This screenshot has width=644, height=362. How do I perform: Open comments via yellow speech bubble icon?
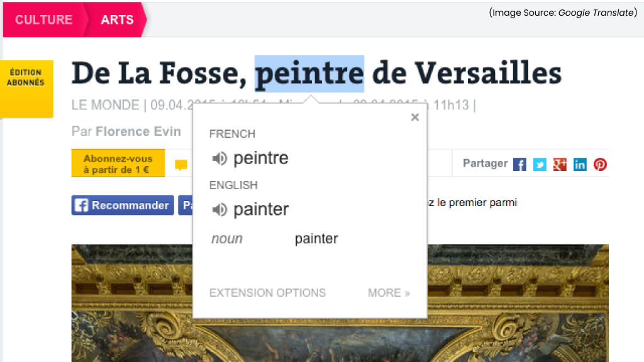[x=181, y=165]
